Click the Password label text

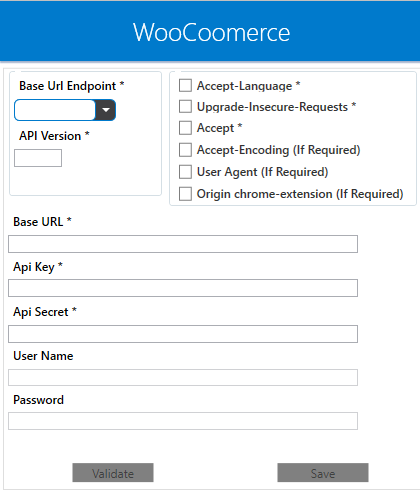point(38,400)
